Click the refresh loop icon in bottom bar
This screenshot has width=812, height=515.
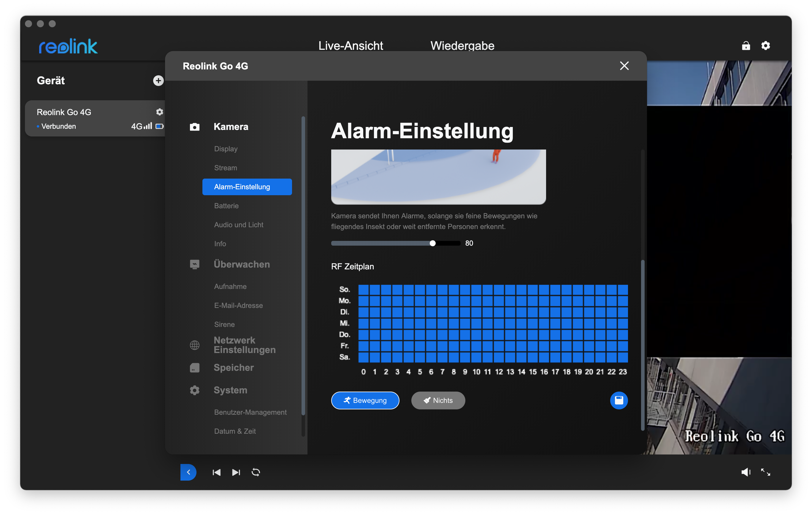pyautogui.click(x=256, y=472)
